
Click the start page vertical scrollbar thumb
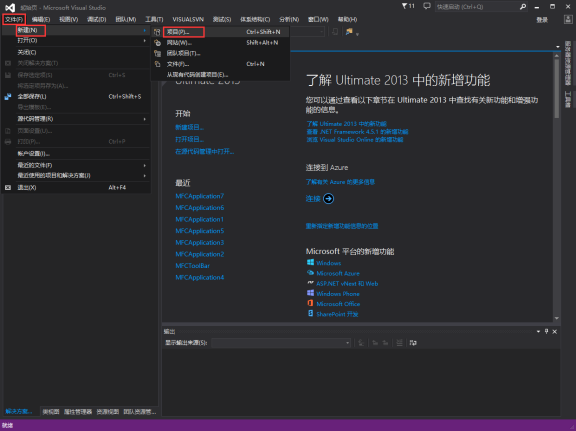coord(557,89)
